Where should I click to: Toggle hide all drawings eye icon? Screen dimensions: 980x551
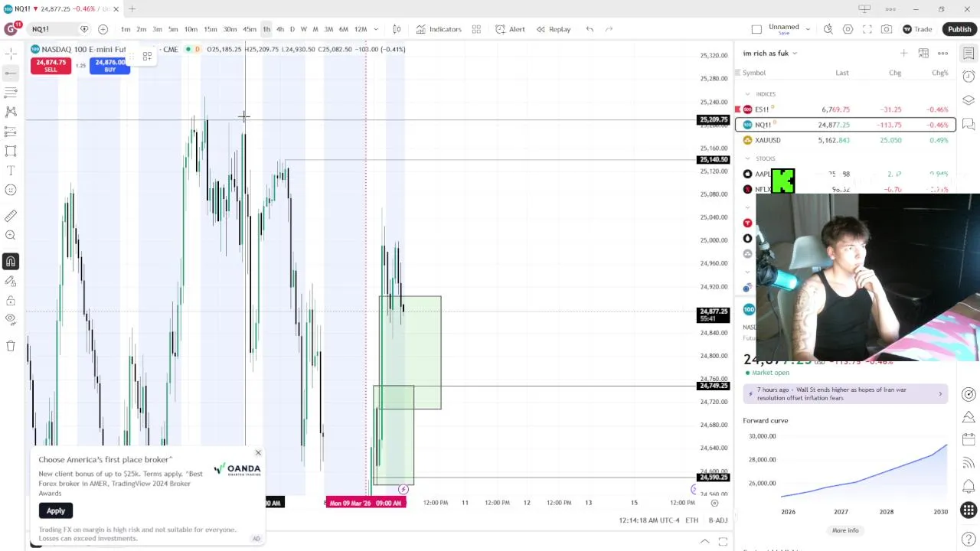click(x=11, y=320)
